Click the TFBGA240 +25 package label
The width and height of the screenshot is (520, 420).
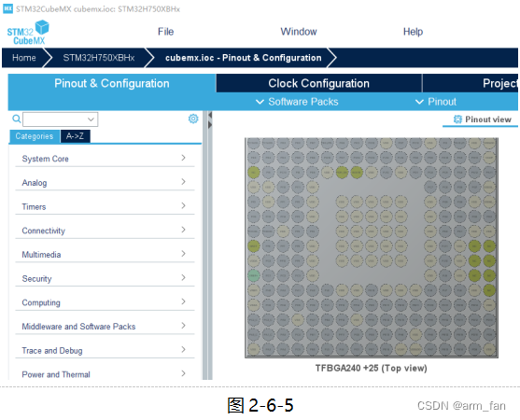[372, 368]
